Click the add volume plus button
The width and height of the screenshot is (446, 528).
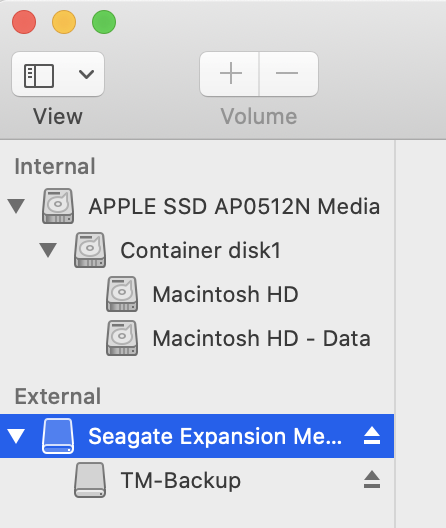(x=230, y=74)
